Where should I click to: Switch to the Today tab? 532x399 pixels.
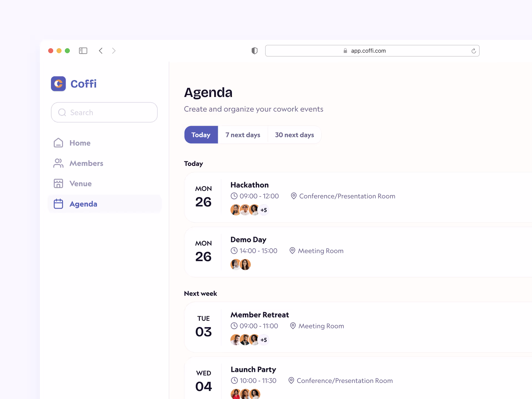tap(201, 135)
